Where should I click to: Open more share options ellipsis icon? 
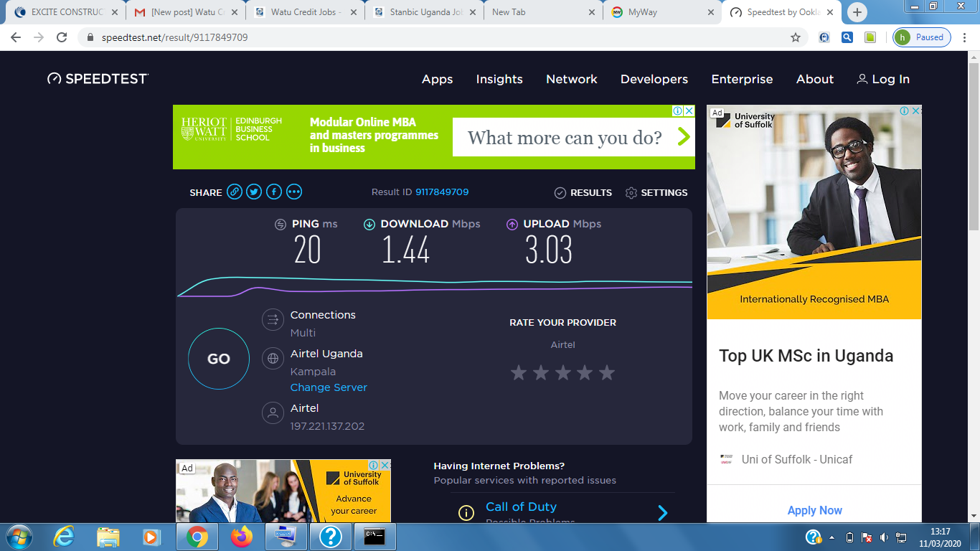pos(294,192)
